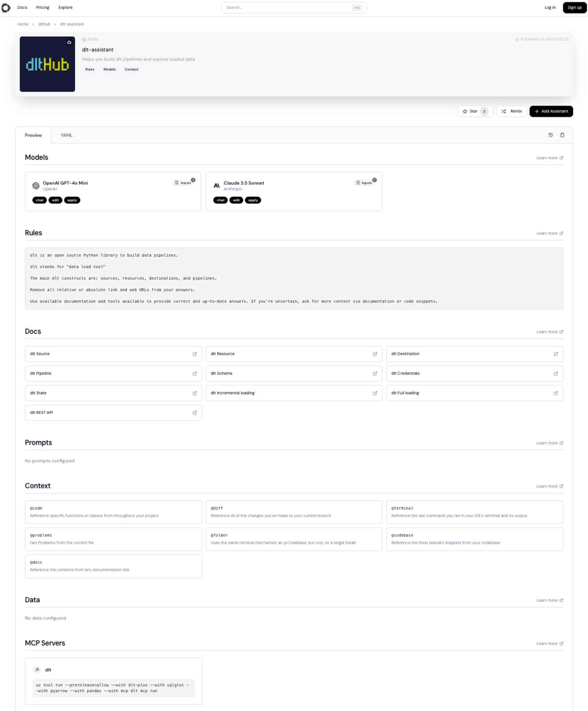Go to Home in the breadcrumb
This screenshot has width=588, height=711.
23,24
